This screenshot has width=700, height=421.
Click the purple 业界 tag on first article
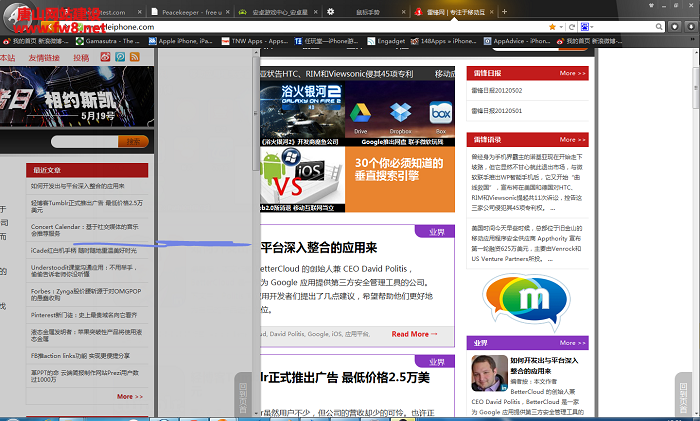coord(435,232)
